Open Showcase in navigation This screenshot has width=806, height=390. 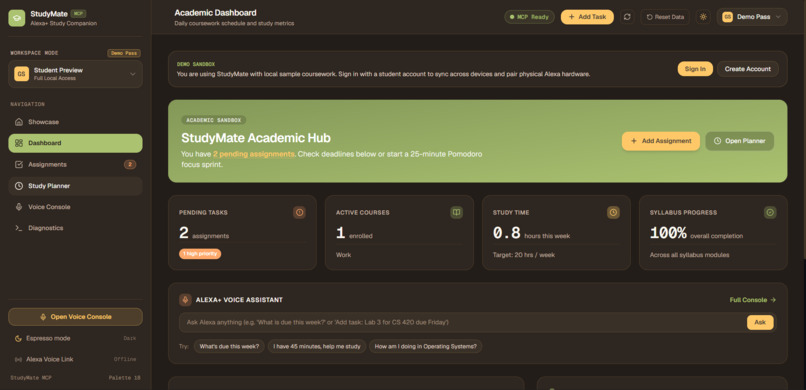click(75, 122)
